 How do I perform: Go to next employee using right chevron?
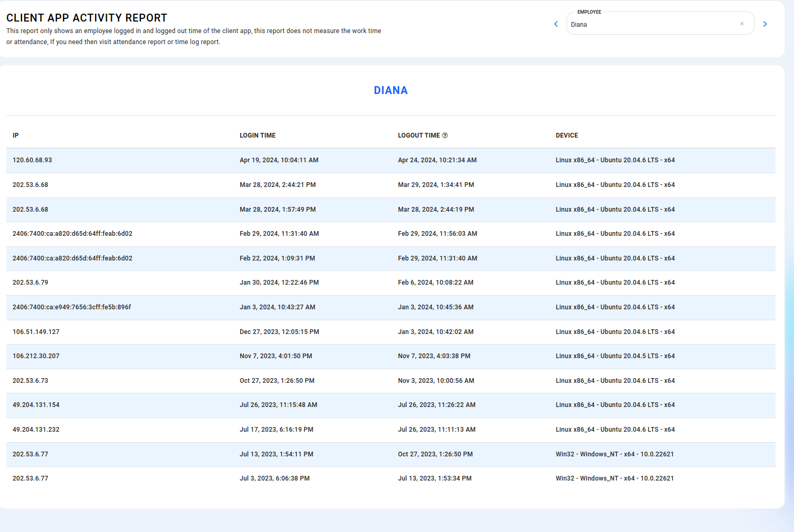pyautogui.click(x=765, y=24)
